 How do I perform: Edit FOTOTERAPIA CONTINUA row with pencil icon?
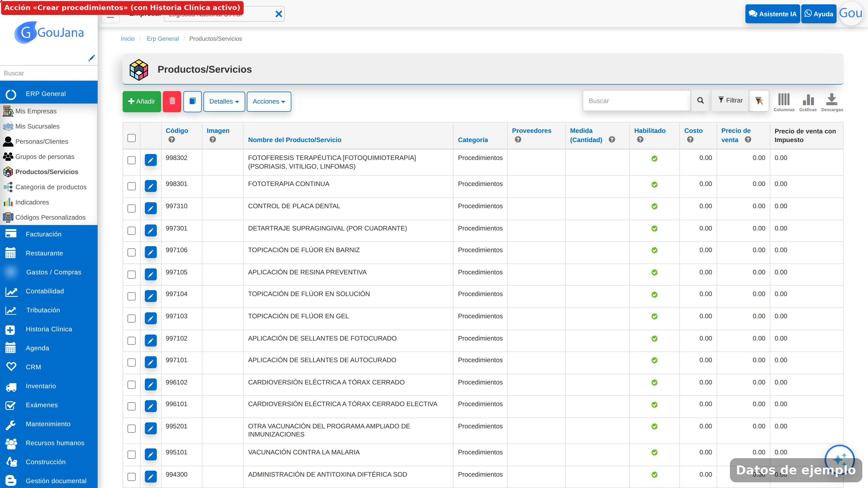pyautogui.click(x=151, y=186)
